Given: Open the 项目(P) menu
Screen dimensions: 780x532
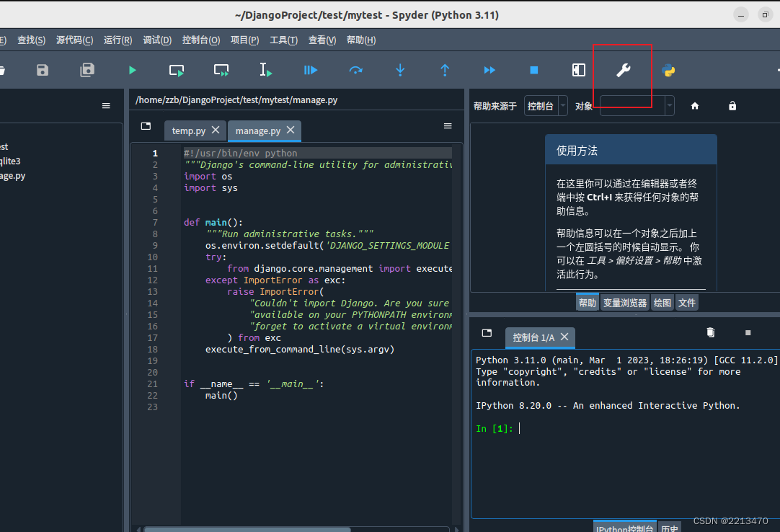Looking at the screenshot, I should tap(245, 40).
